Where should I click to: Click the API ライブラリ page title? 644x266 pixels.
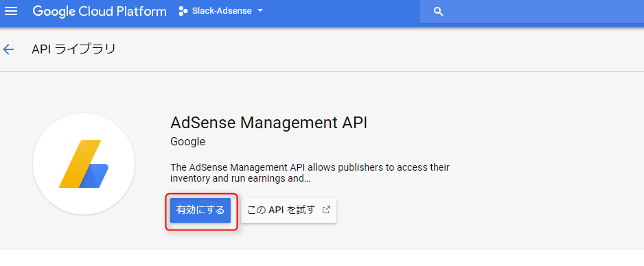pyautogui.click(x=73, y=49)
